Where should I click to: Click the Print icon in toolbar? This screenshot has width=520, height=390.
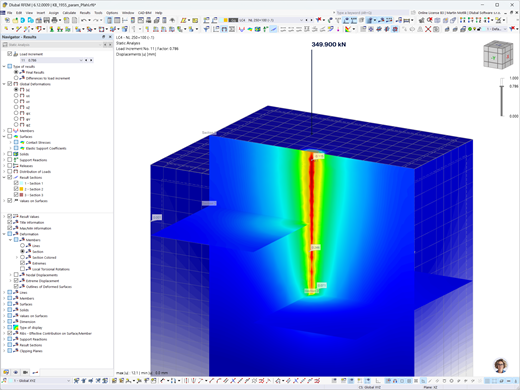click(x=54, y=20)
